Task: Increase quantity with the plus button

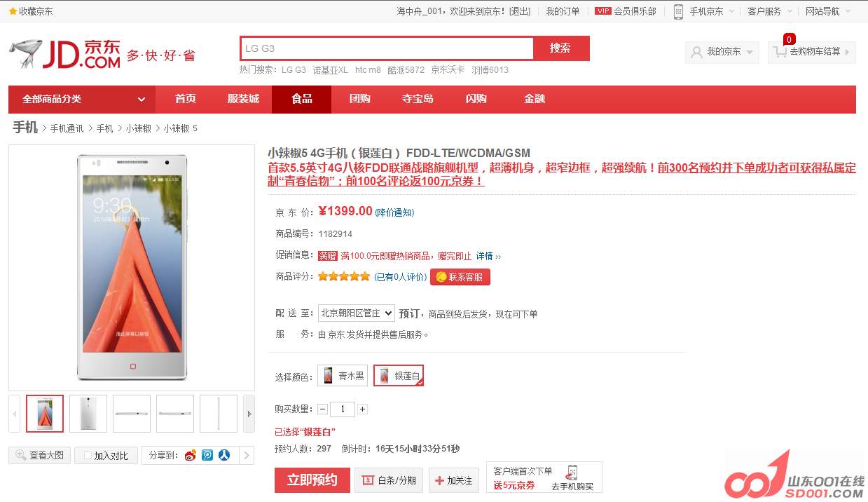Action: click(x=362, y=409)
